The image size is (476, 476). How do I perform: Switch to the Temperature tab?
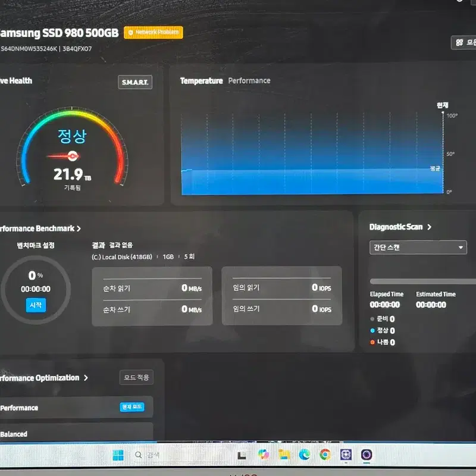(x=201, y=81)
